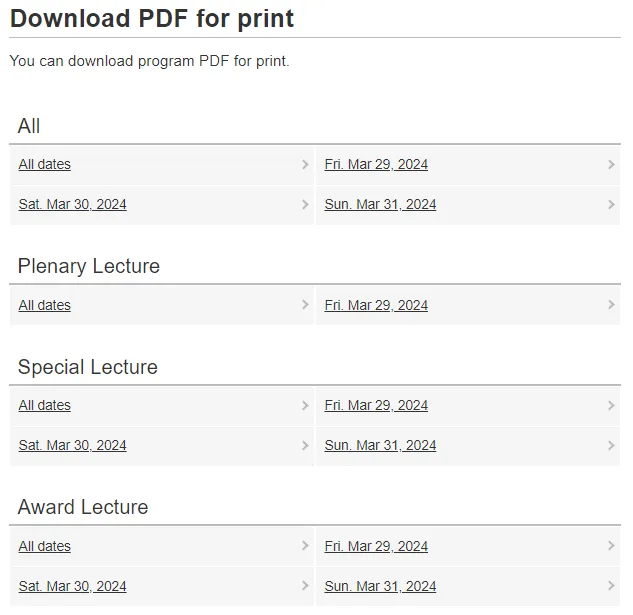Open Fri. Mar 29 Special Lecture PDF
Image resolution: width=633 pixels, height=615 pixels.
[x=376, y=406]
